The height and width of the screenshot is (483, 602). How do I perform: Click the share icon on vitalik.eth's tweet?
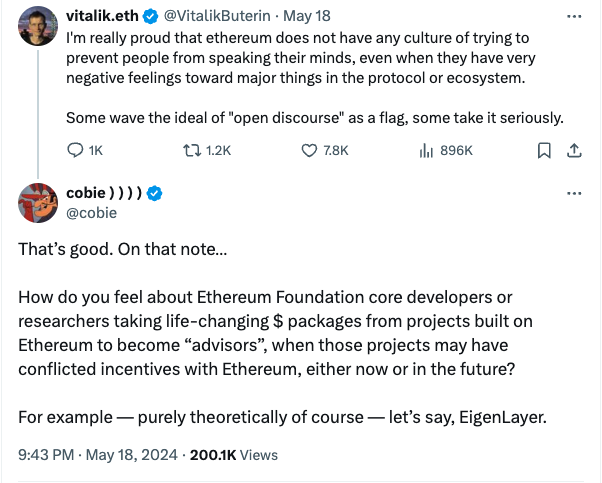click(574, 150)
